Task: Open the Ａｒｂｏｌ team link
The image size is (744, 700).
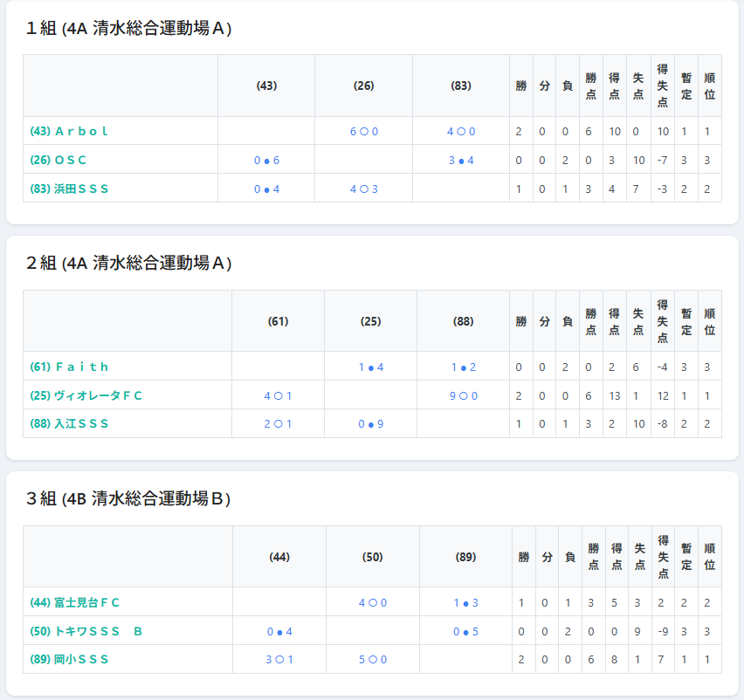Action: coord(69,131)
